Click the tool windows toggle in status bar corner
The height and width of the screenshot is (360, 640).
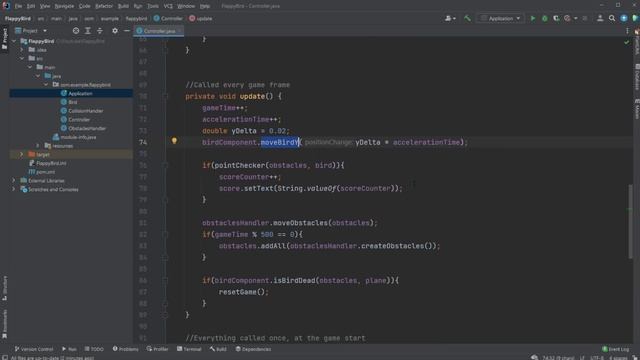click(4, 358)
